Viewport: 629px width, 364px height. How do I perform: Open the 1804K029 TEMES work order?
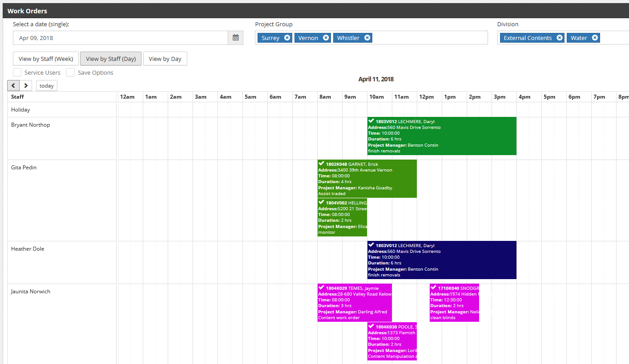click(354, 303)
